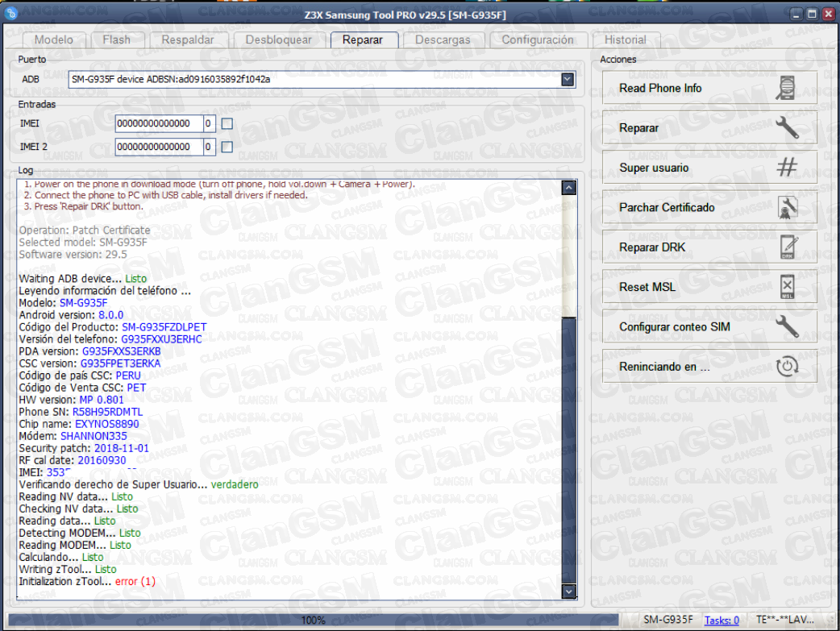Click the Módem value SHANNON335
This screenshot has width=840, height=631.
coord(94,436)
